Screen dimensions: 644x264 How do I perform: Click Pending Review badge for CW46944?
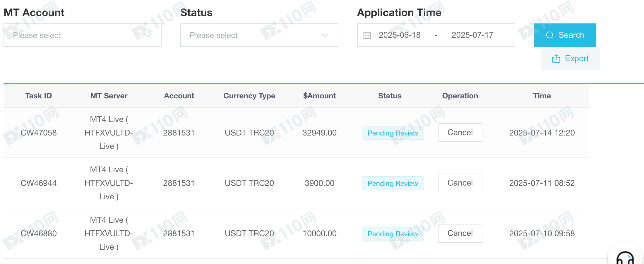[x=393, y=183]
